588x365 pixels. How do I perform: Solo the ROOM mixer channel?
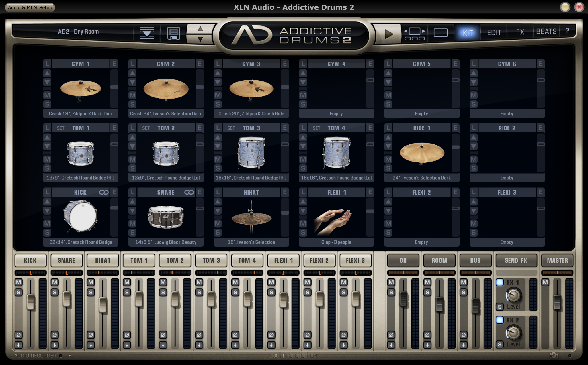pos(427,293)
